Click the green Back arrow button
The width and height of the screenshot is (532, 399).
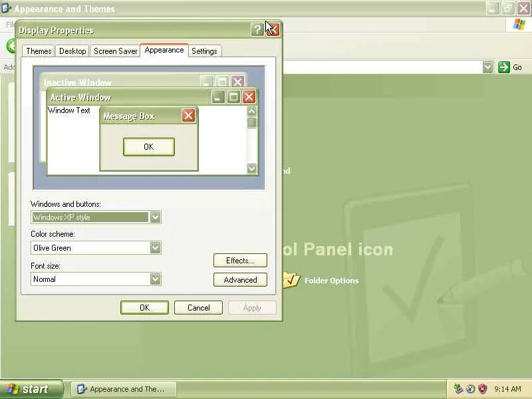coord(11,46)
